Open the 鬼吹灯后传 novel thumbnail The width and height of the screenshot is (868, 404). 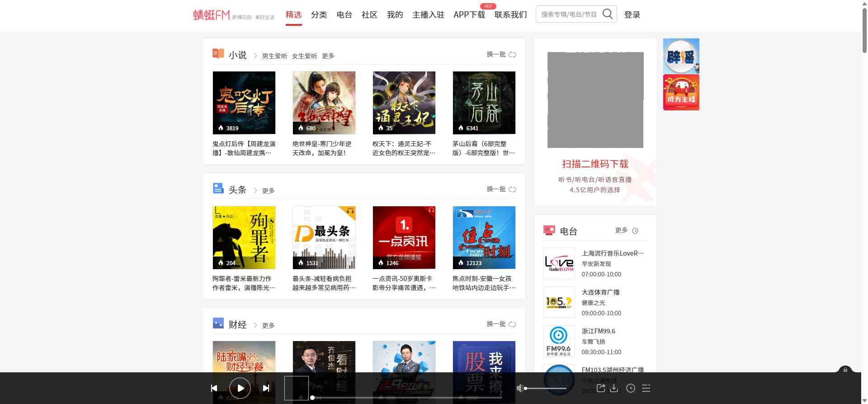(x=244, y=103)
